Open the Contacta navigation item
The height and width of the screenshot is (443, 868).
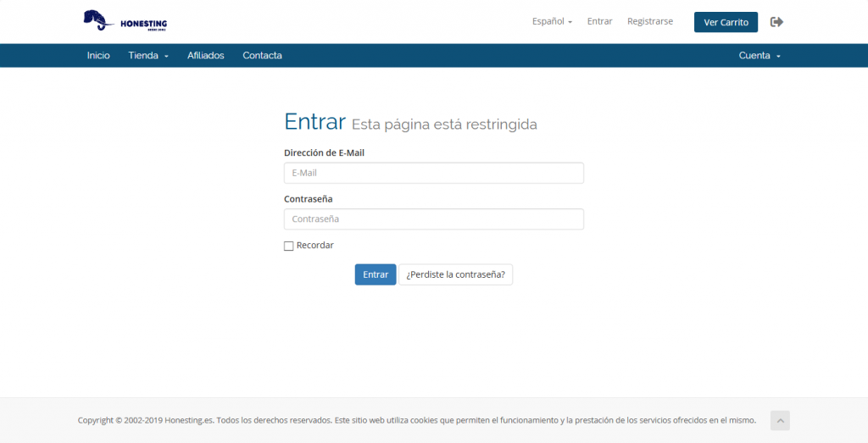pos(262,56)
